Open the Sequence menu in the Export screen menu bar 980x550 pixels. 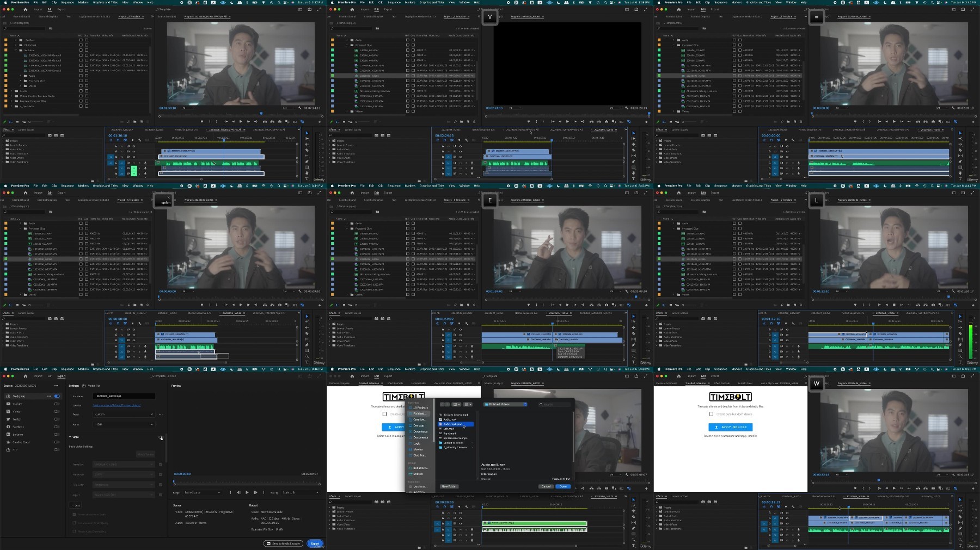[x=67, y=369]
